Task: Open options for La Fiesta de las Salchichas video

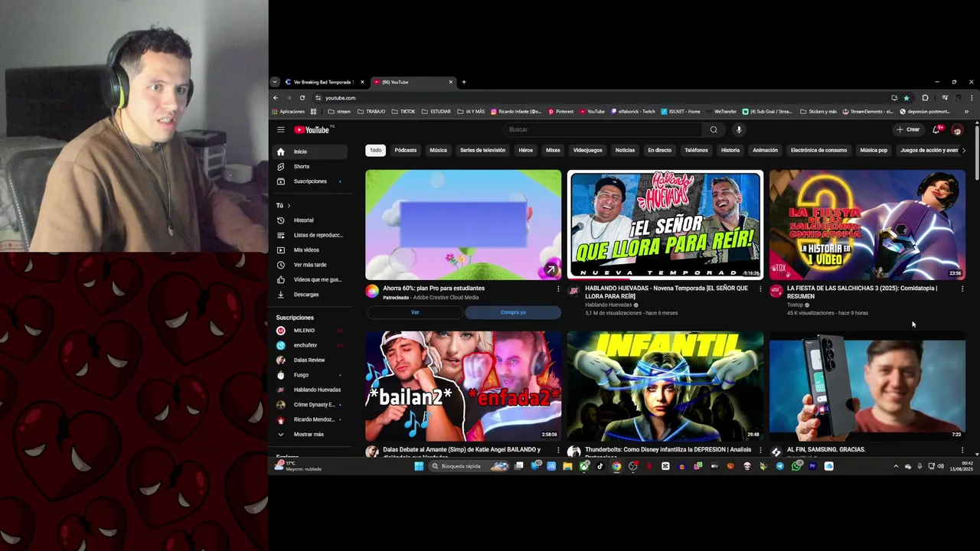Action: point(962,289)
